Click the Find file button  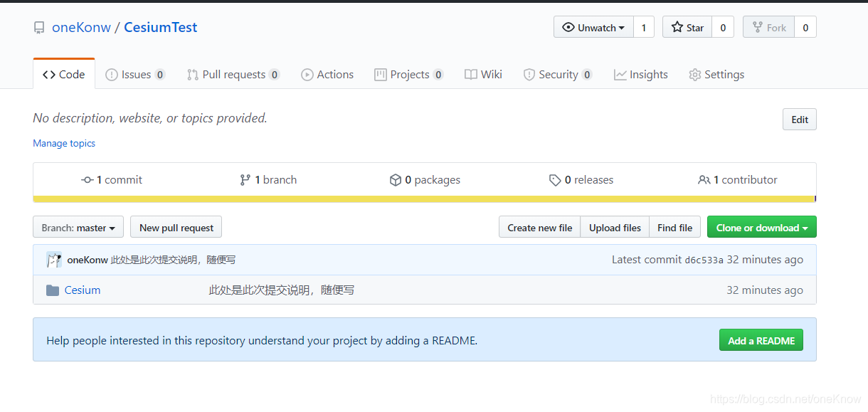pyautogui.click(x=674, y=228)
